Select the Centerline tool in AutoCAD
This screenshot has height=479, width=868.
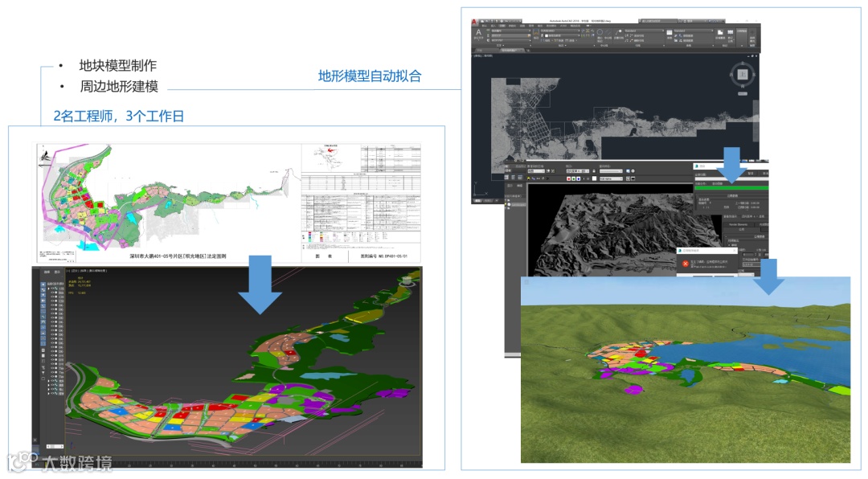tap(608, 33)
